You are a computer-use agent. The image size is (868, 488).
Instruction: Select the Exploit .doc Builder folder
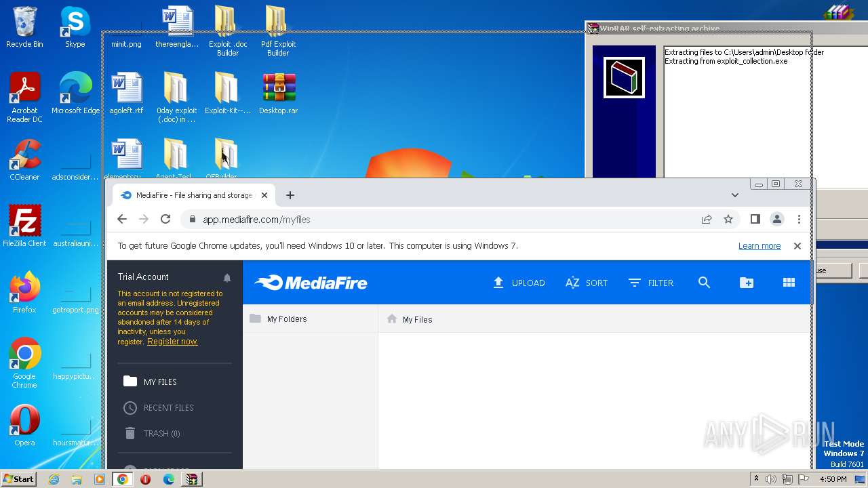coord(228,31)
